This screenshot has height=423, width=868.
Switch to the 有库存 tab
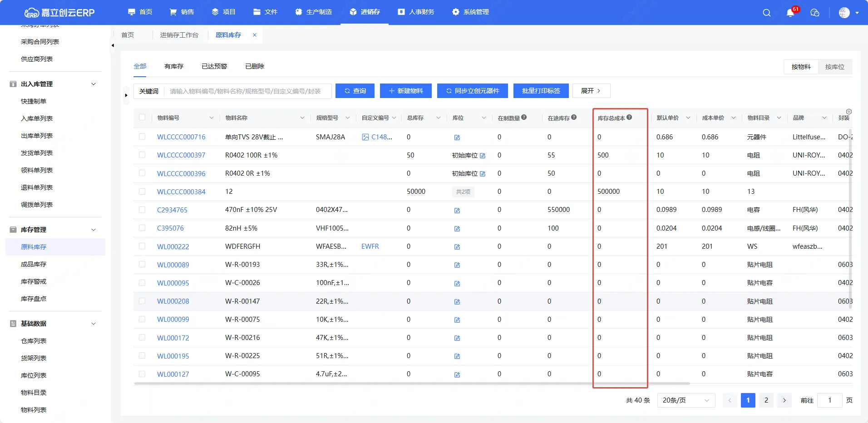pos(174,66)
